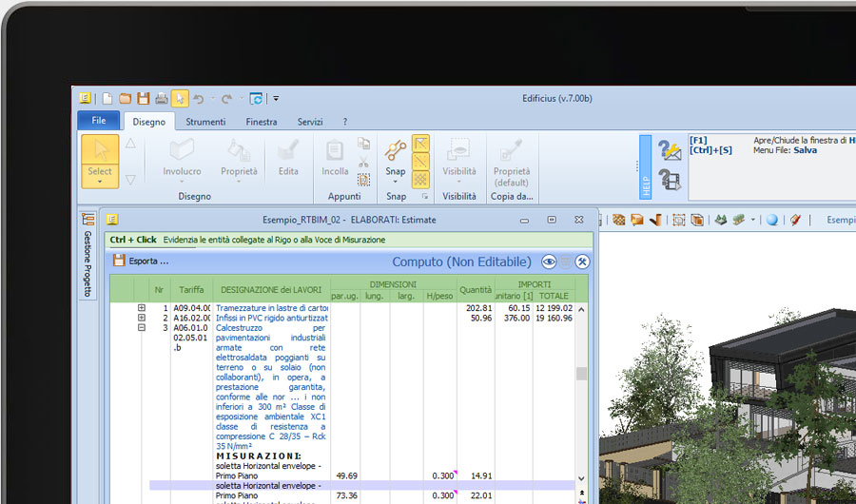
Task: Activate the pointer icon in quick access toolbar
Action: tap(180, 98)
